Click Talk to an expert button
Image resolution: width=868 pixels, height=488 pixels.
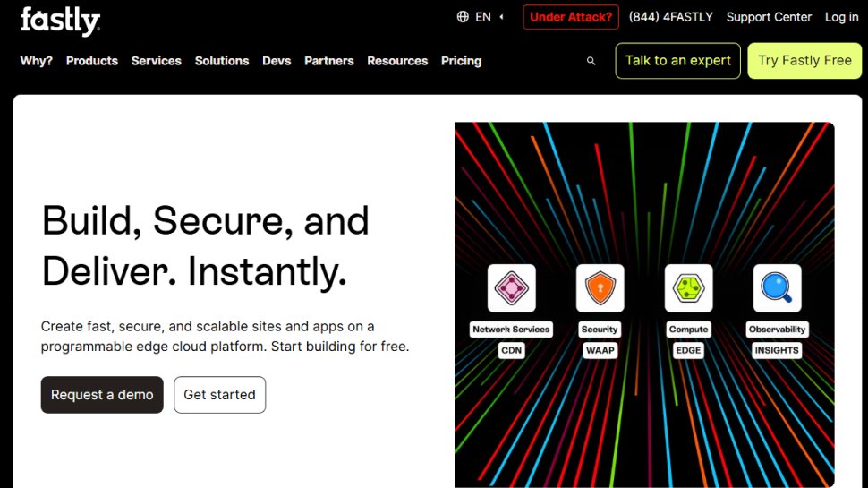point(677,60)
